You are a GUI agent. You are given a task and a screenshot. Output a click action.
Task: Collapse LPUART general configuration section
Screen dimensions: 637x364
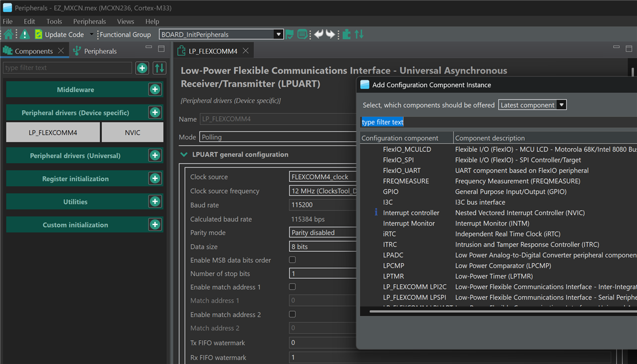[184, 154]
